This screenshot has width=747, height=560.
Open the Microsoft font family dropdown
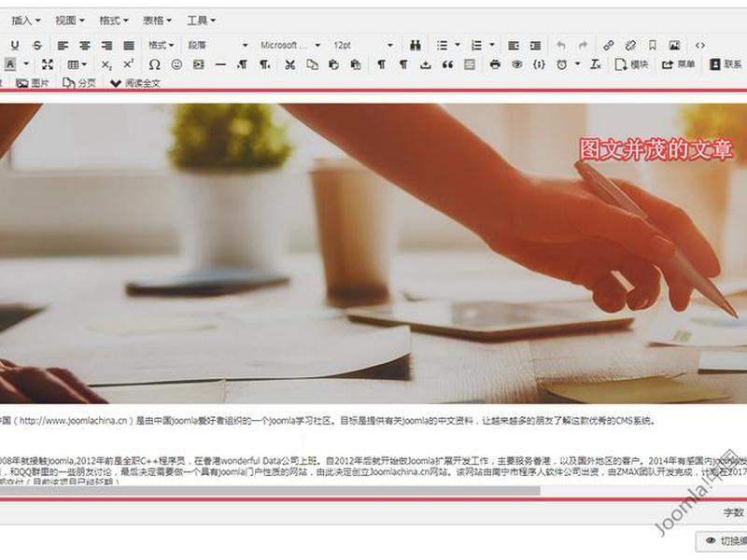click(x=290, y=45)
